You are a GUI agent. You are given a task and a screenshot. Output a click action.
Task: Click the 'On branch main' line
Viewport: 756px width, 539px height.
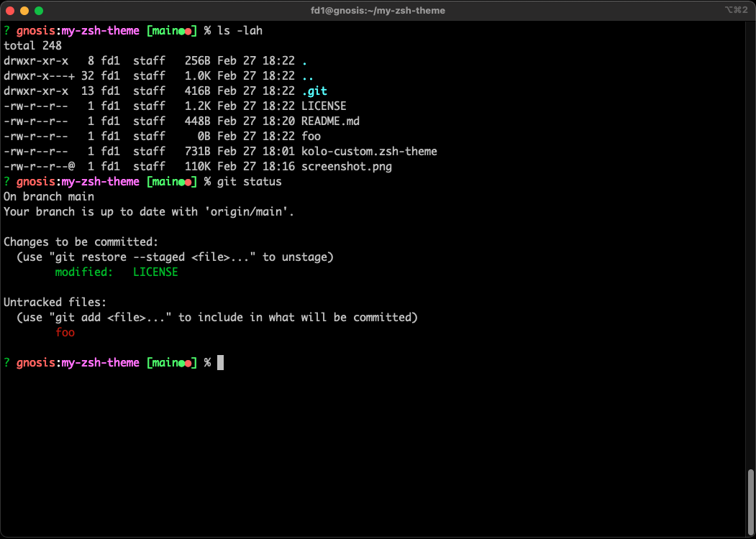[49, 196]
